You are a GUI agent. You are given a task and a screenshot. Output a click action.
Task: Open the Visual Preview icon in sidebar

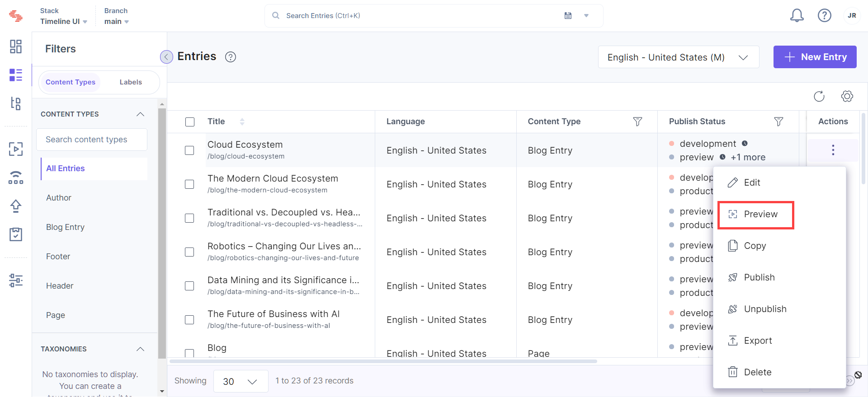[16, 149]
